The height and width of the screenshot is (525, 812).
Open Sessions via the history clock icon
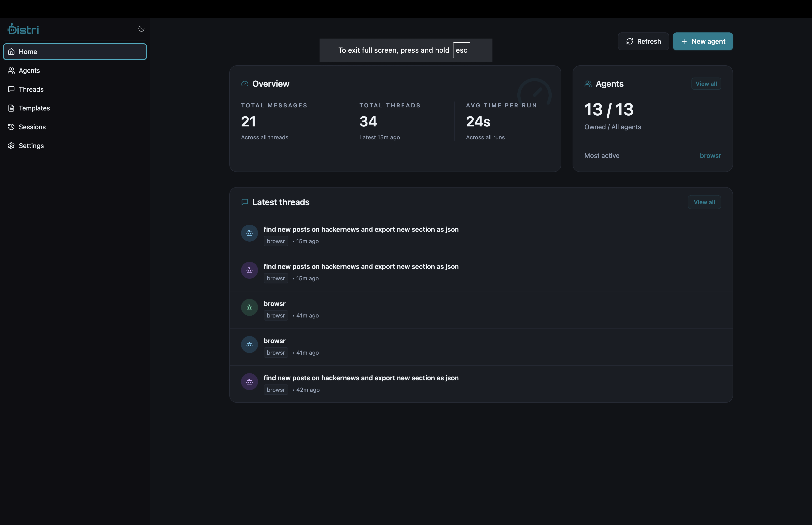pos(11,127)
